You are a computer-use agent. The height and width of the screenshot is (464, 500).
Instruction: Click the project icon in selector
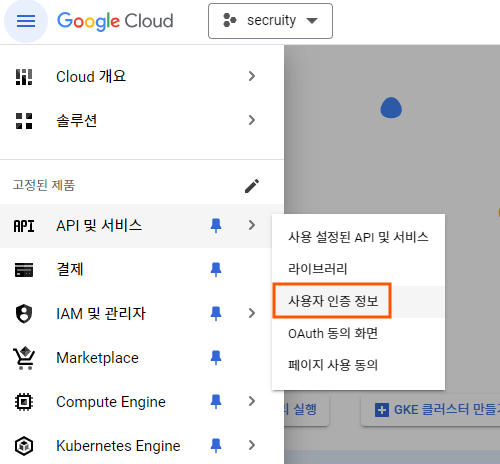pos(230,20)
